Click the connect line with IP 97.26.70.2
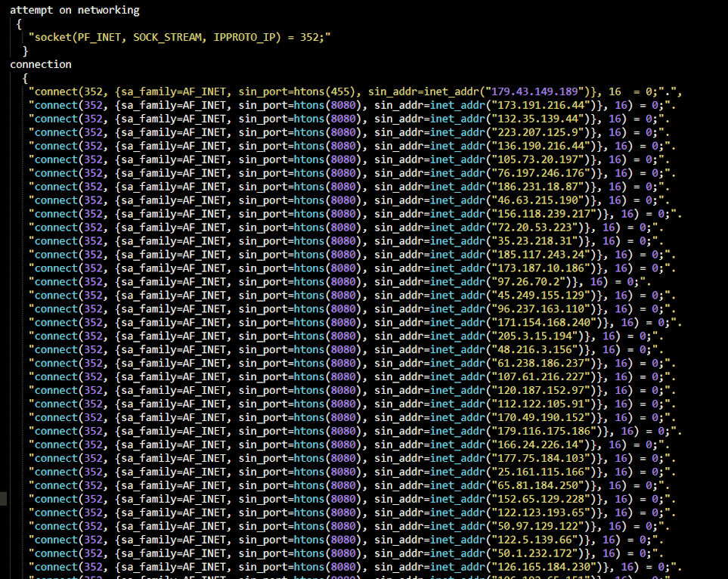 tap(340, 282)
